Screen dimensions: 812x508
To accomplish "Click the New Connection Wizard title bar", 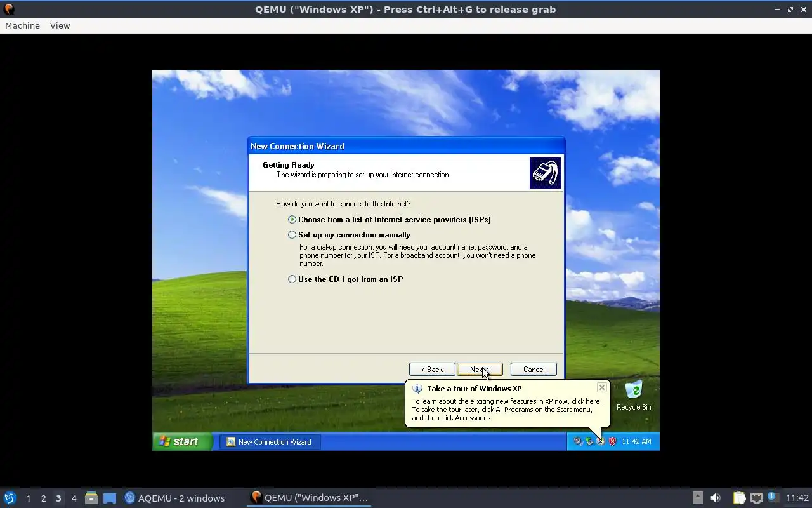I will (406, 146).
